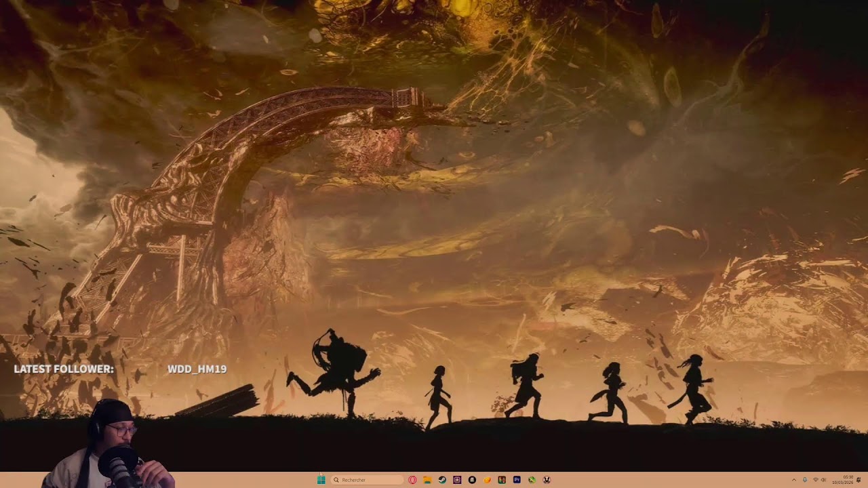Viewport: 868px width, 488px height.
Task: Open the black round icon app on the taskbar
Action: (472, 480)
